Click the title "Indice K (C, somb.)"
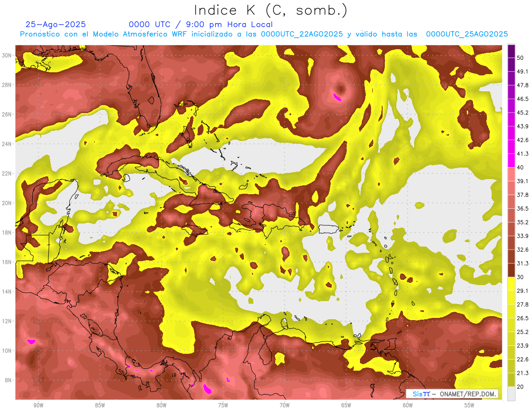This screenshot has height=411, width=532. click(270, 10)
